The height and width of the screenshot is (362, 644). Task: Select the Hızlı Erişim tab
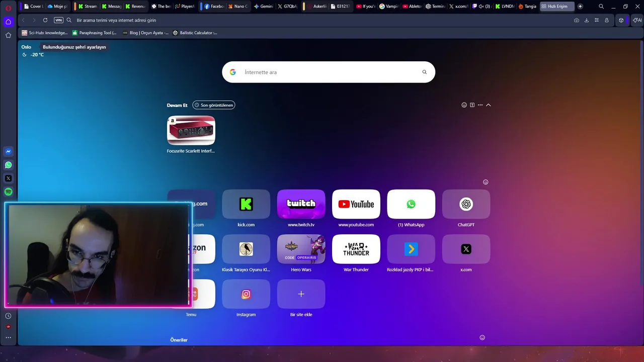[556, 7]
